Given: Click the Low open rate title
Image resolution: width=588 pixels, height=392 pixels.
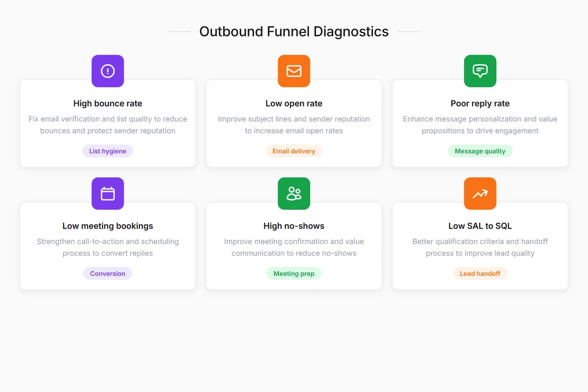Looking at the screenshot, I should click(293, 104).
